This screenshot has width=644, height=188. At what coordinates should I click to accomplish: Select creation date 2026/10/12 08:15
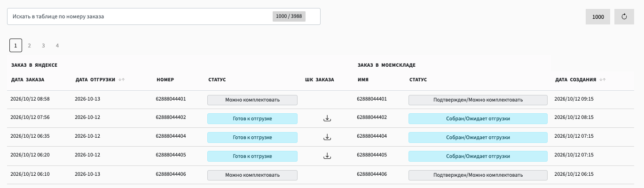(x=574, y=117)
